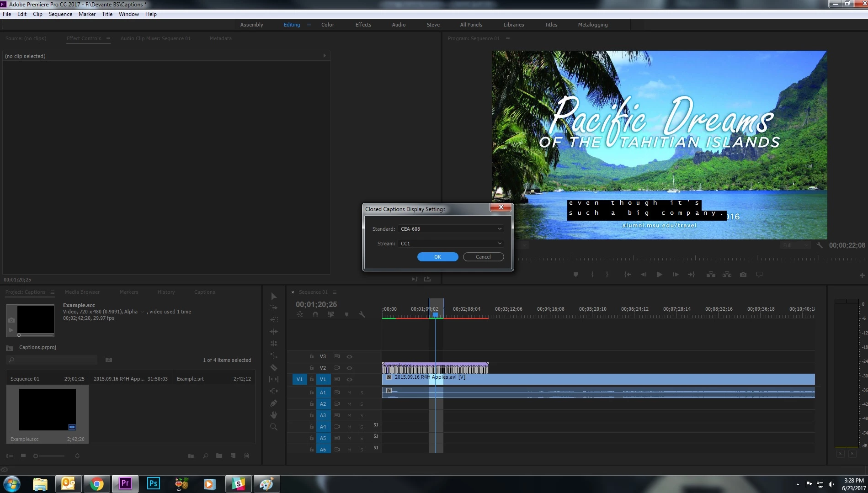Open Program Monitor settings wrench
868x493 pixels.
pos(820,245)
